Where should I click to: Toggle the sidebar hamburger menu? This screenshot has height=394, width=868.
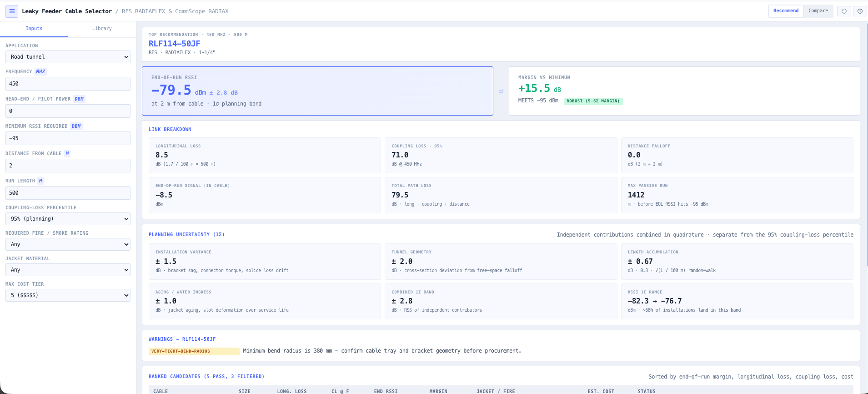12,11
